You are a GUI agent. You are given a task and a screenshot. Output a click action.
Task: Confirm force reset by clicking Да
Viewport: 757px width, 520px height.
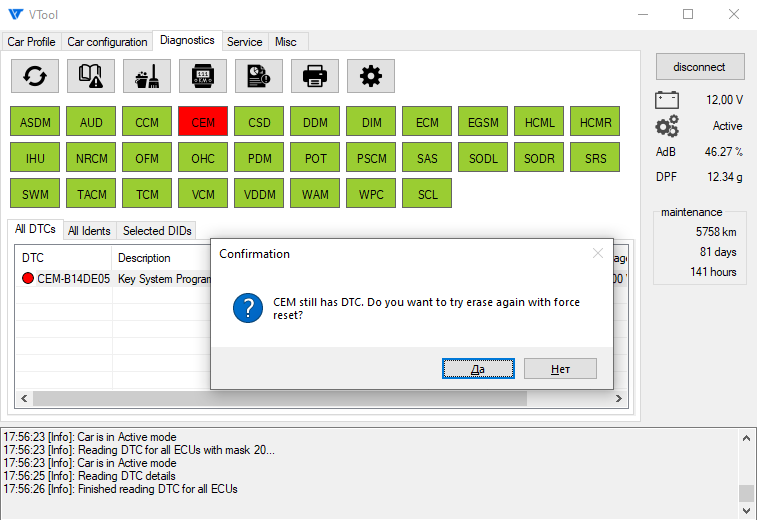478,369
